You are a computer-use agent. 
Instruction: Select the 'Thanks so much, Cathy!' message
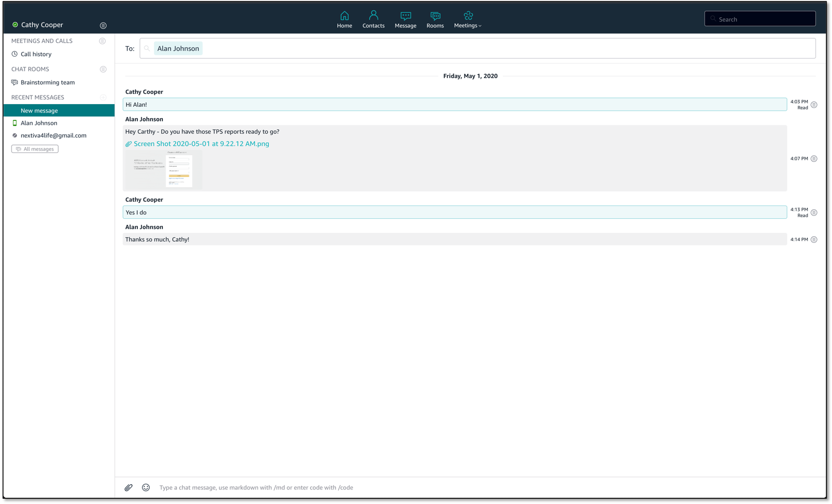pyautogui.click(x=455, y=239)
